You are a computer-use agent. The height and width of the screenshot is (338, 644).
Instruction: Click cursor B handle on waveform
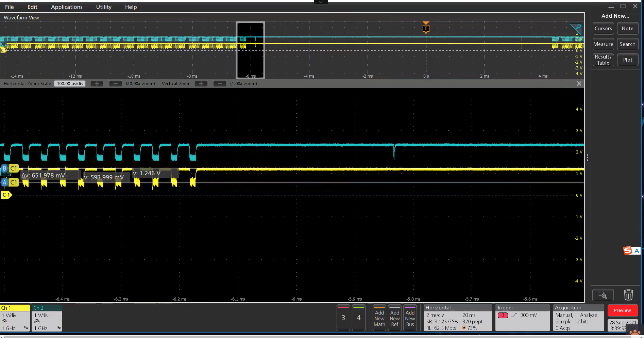point(4,168)
